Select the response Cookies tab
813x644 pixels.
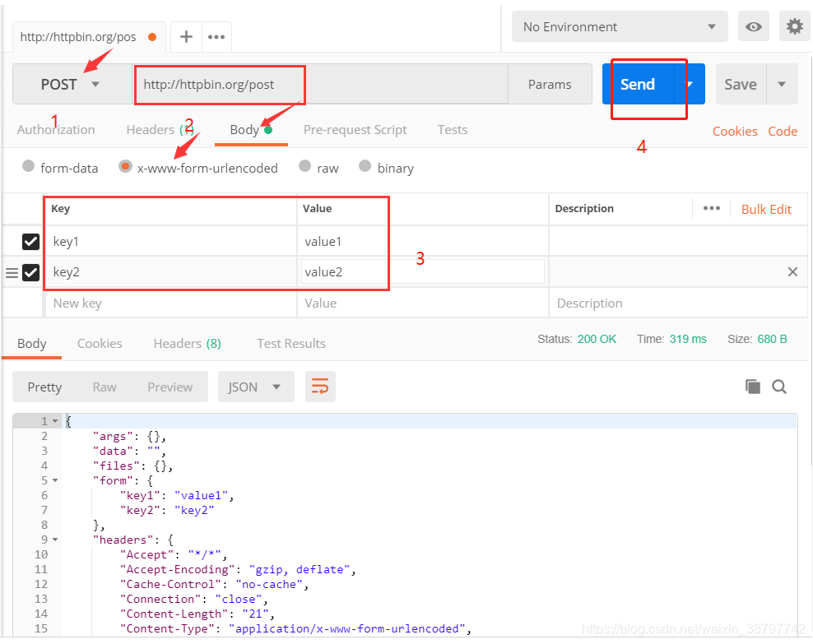[x=100, y=344]
